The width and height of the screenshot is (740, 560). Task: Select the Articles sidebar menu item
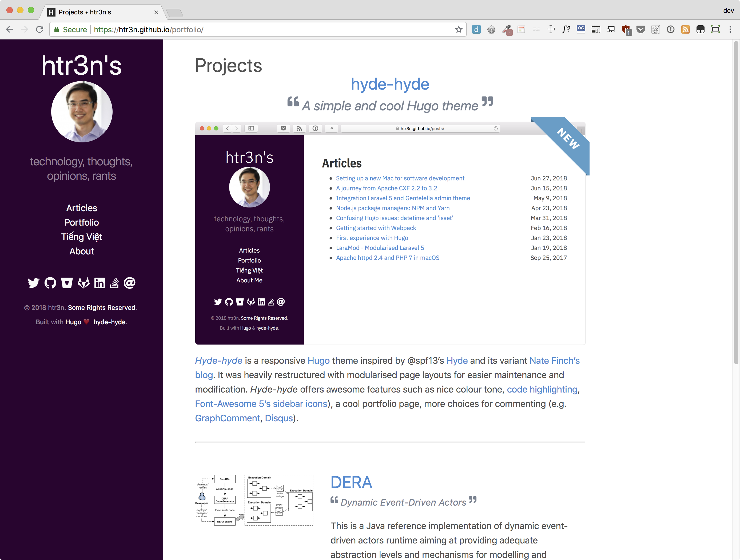pos(82,208)
